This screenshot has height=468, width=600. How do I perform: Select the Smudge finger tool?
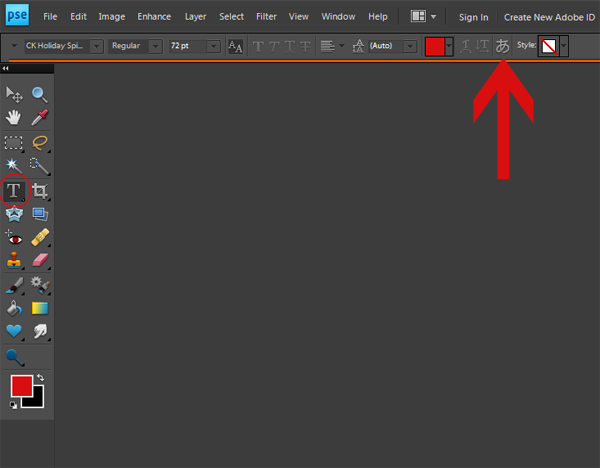(40, 331)
